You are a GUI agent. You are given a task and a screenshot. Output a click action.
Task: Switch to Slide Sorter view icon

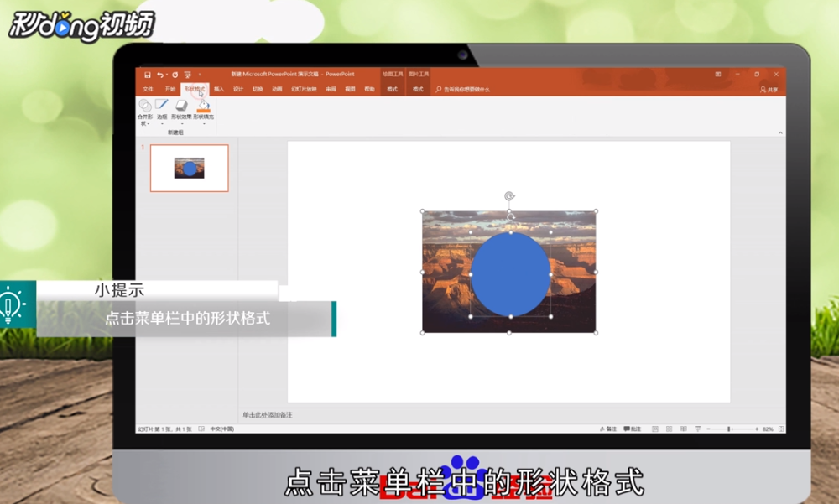pyautogui.click(x=668, y=430)
